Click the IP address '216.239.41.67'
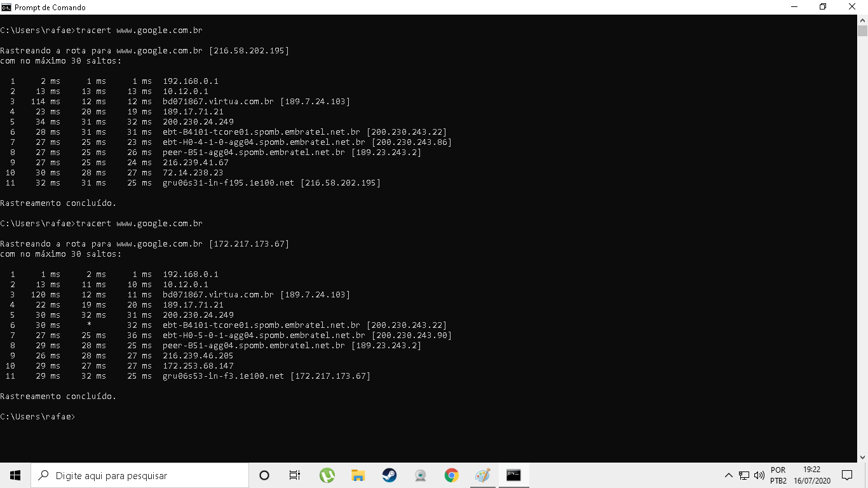The height and width of the screenshot is (488, 868). point(196,163)
